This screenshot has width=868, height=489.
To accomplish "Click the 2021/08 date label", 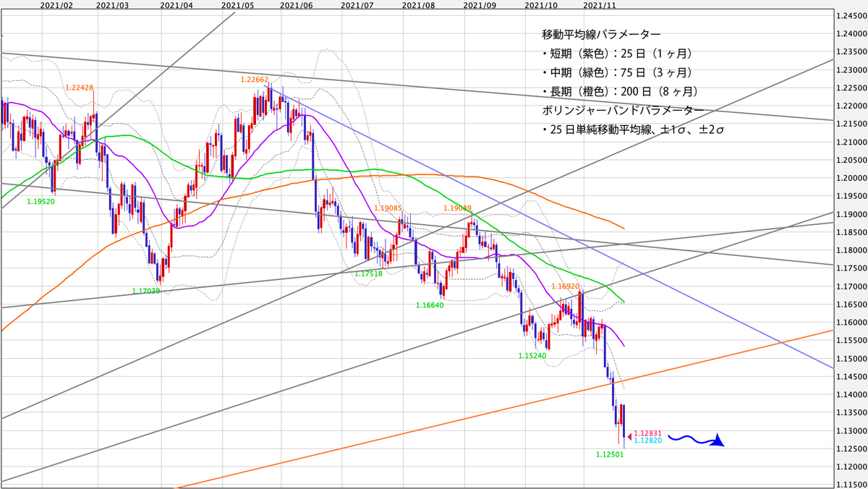I will [x=419, y=5].
